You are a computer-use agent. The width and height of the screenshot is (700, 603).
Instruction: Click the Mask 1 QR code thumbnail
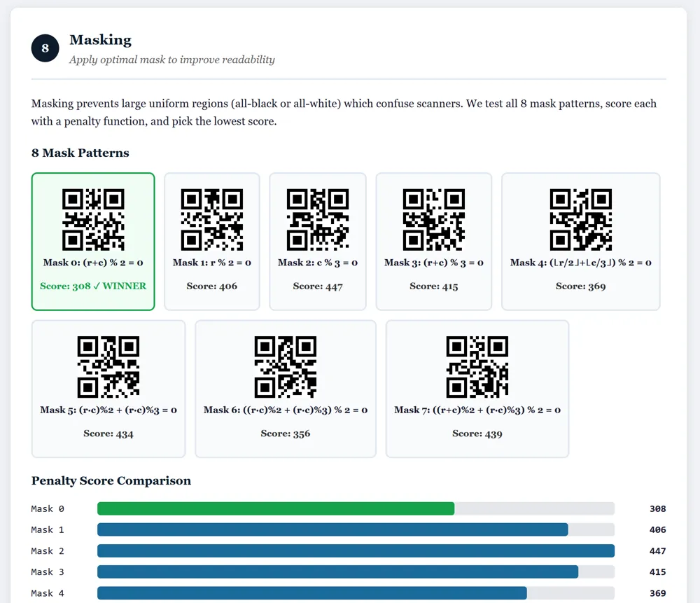(x=212, y=219)
